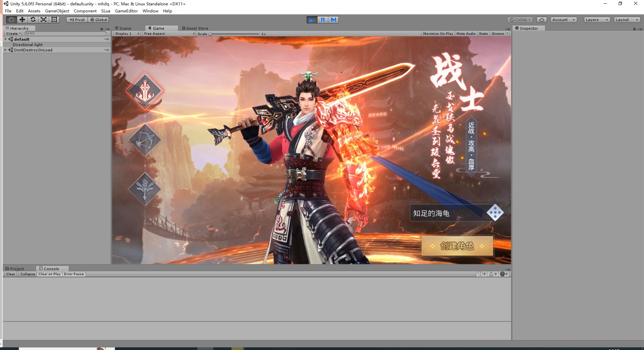Pause the running game
Screen dimensions: 644x350
coord(322,20)
